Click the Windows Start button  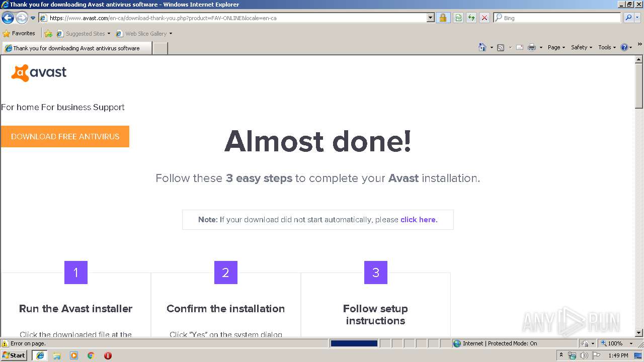(14, 355)
